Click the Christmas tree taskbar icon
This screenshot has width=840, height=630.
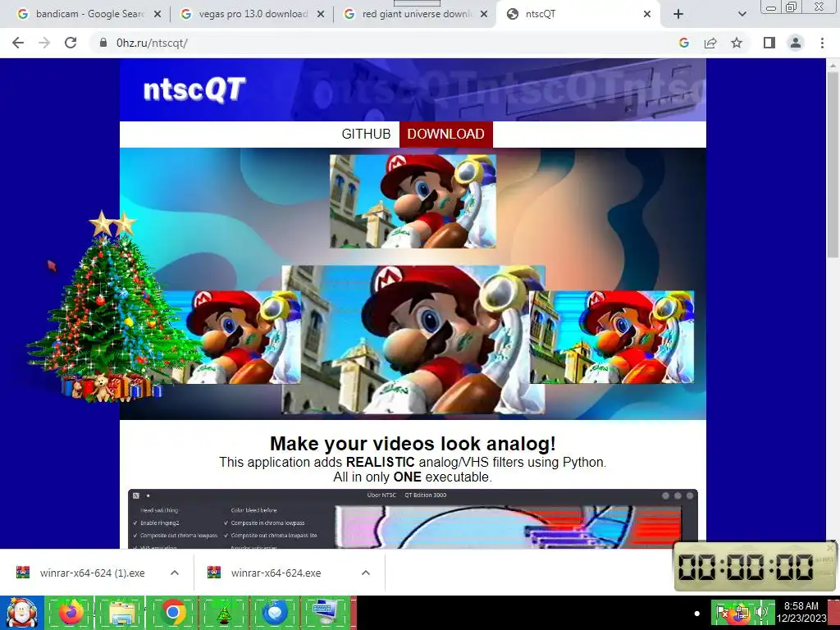(x=223, y=613)
